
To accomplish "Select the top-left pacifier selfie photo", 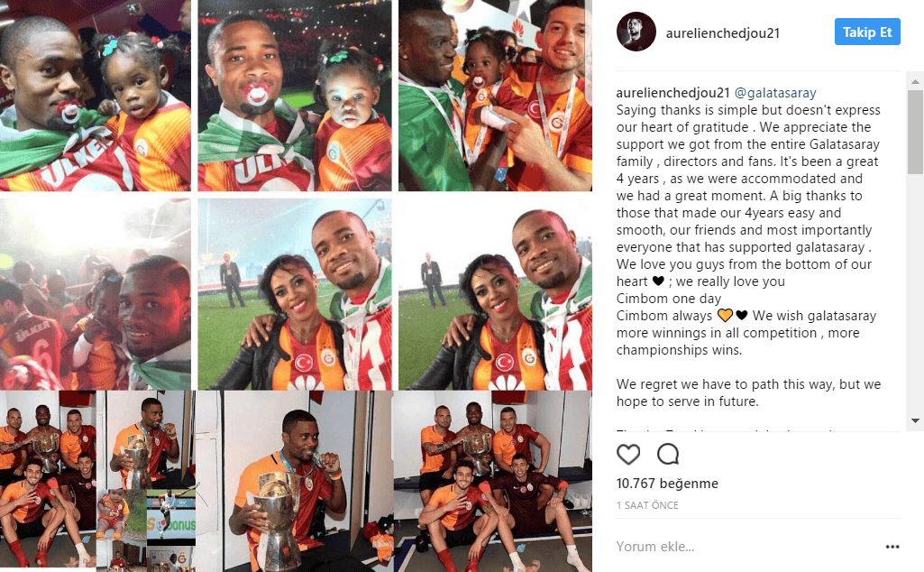I will pyautogui.click(x=96, y=96).
